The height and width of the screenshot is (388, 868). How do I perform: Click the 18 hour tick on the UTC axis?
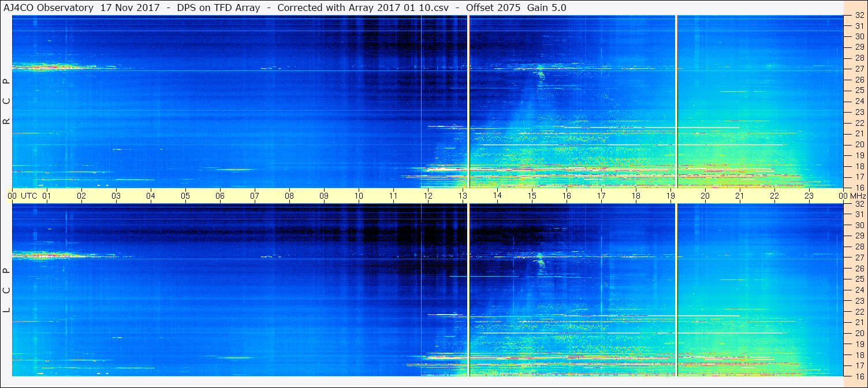pos(636,196)
